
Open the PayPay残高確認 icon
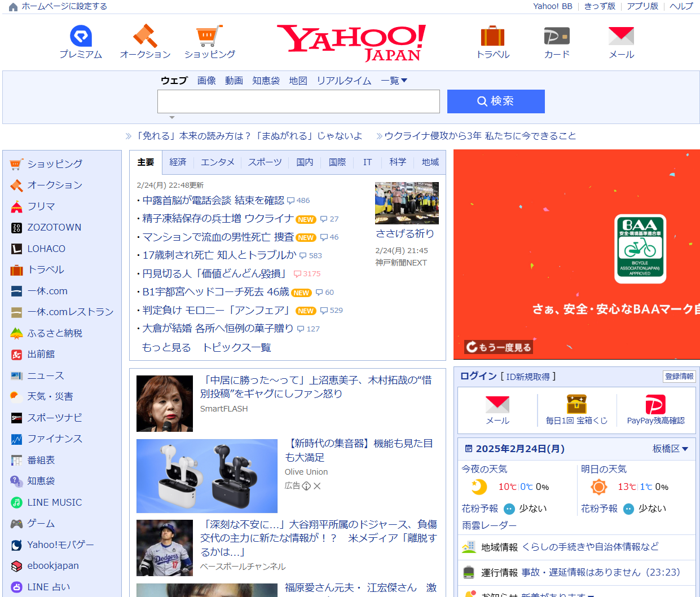[655, 404]
